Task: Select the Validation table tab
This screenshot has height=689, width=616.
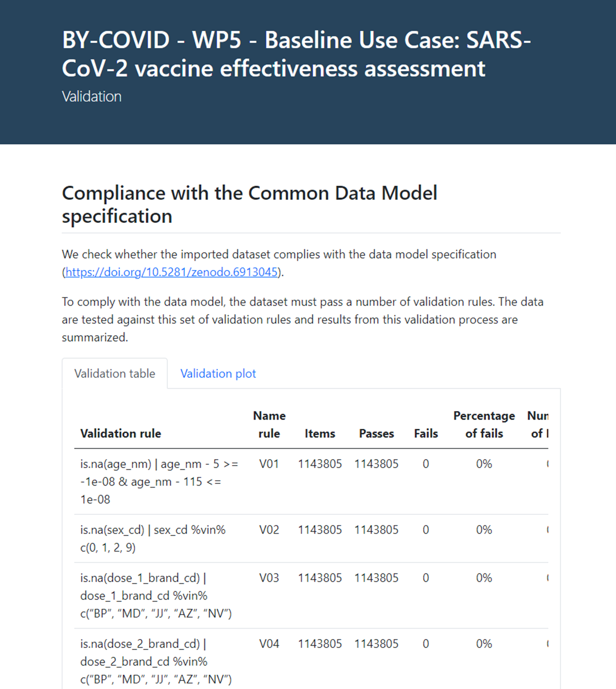Action: click(x=115, y=373)
